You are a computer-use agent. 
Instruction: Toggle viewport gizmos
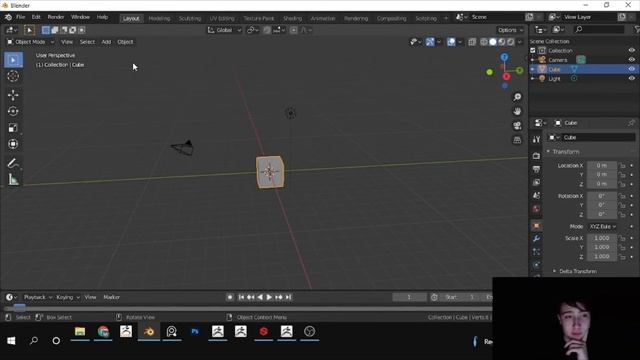[x=430, y=42]
